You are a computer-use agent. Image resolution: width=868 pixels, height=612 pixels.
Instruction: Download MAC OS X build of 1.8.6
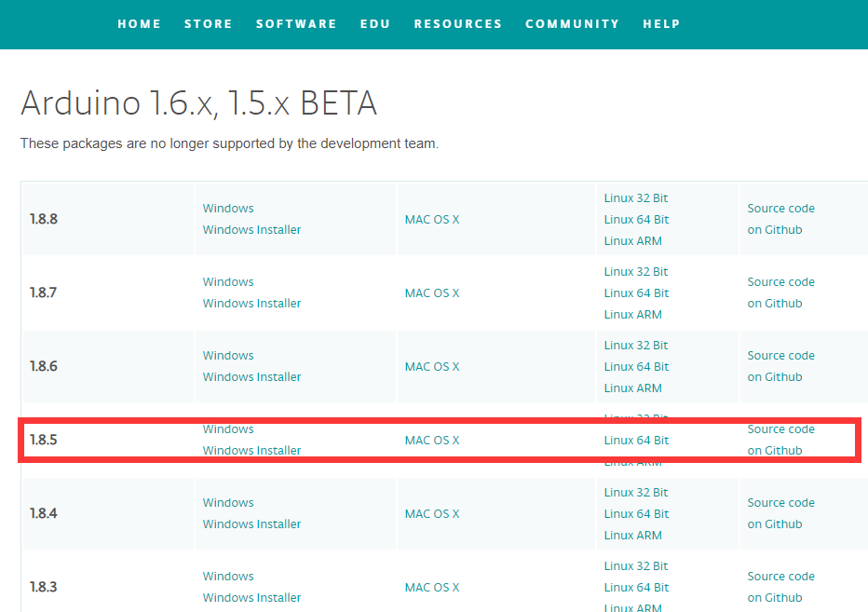pyautogui.click(x=432, y=367)
